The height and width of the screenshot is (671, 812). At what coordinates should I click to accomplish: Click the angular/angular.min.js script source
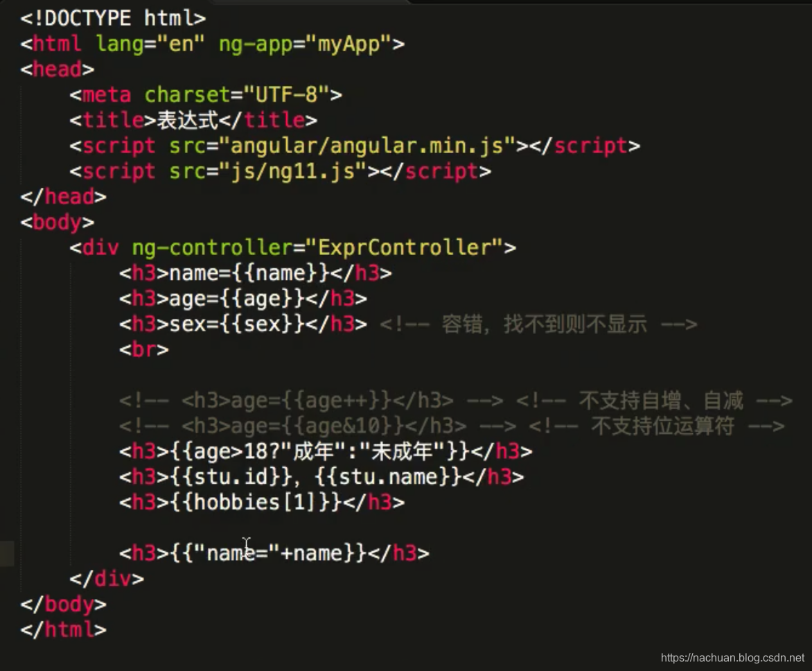pos(367,146)
